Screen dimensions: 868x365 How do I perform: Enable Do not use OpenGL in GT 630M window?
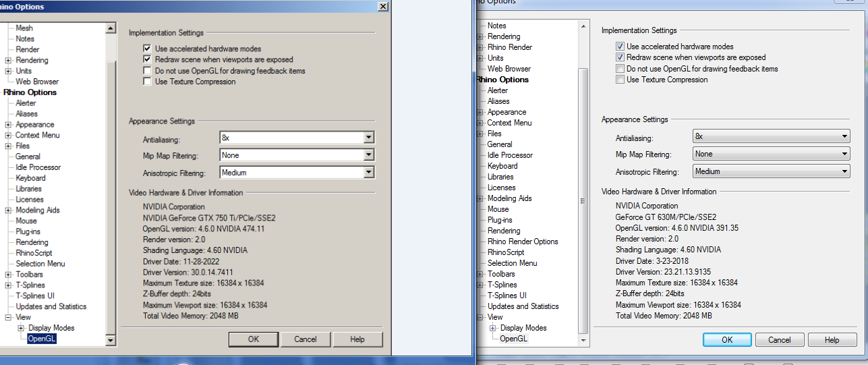coord(620,69)
